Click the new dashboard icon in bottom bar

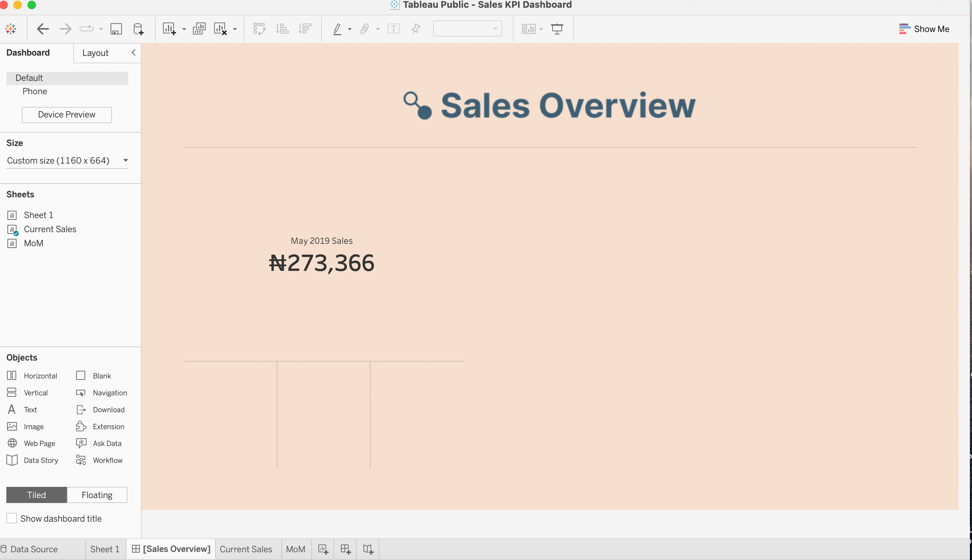(345, 549)
